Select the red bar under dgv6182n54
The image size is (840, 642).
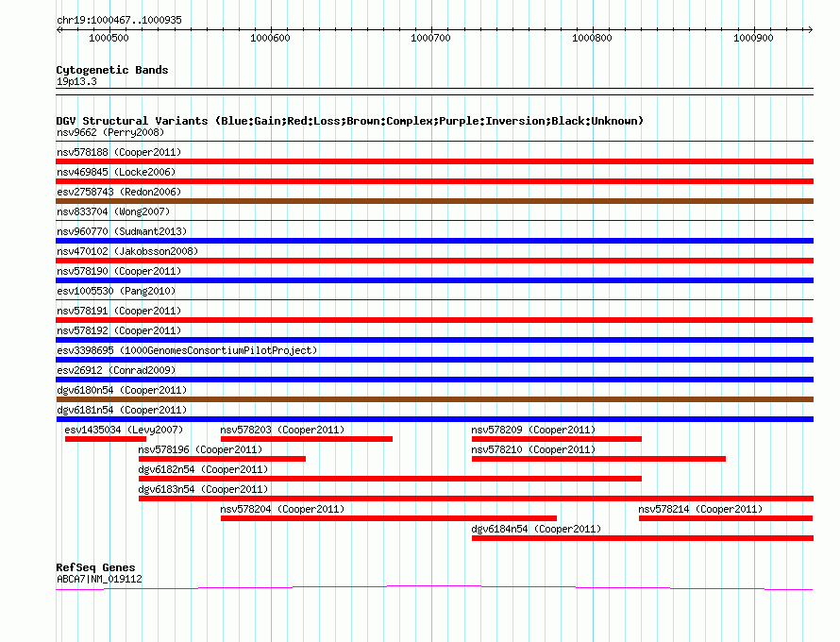tap(390, 479)
